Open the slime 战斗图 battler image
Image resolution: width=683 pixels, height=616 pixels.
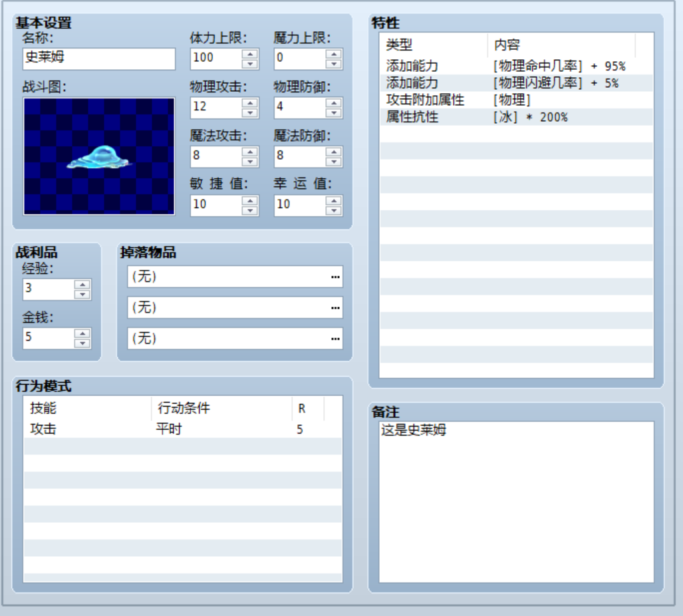99,156
